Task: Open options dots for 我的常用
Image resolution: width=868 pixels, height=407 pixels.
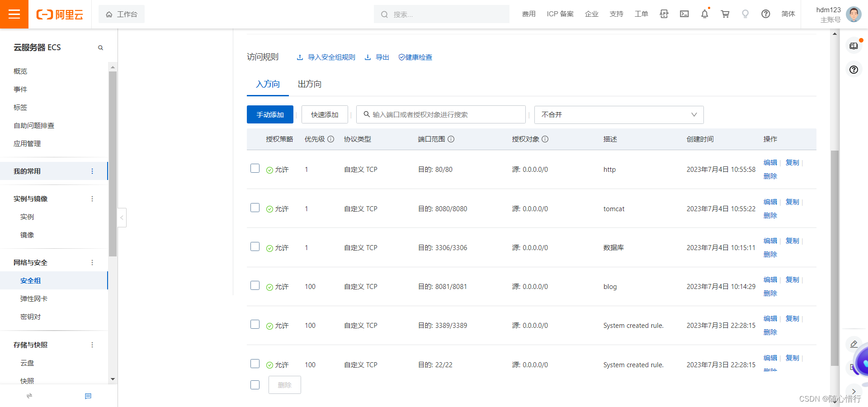Action: pyautogui.click(x=92, y=171)
